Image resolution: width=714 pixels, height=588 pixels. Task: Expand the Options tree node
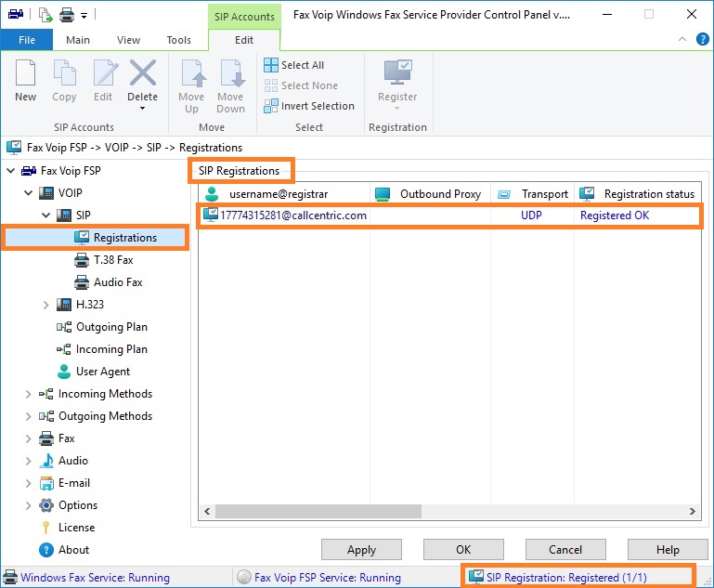tap(28, 505)
